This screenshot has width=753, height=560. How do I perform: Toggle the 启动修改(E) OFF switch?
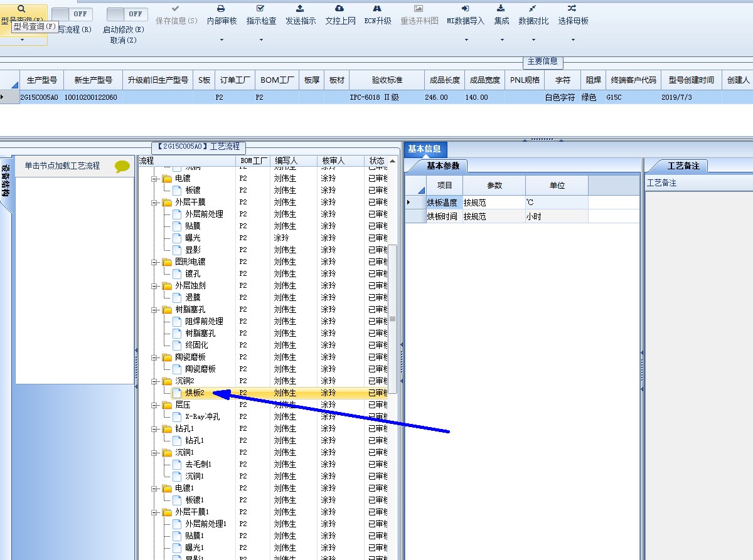(127, 14)
